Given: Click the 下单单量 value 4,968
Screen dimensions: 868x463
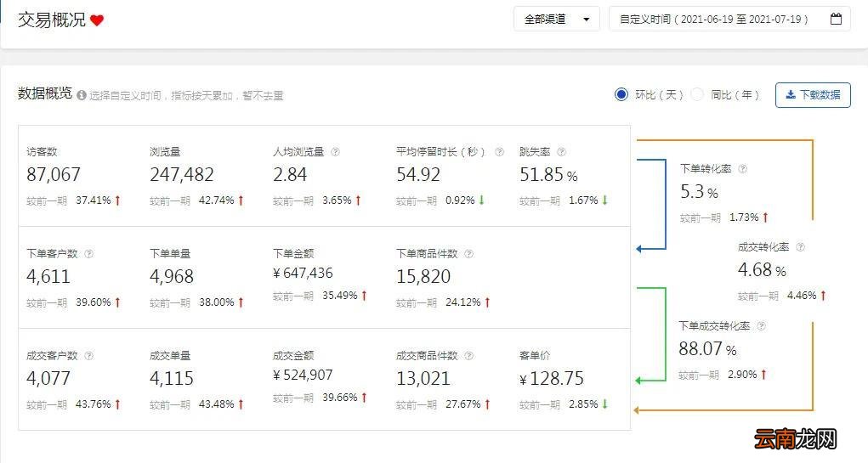Looking at the screenshot, I should pyautogui.click(x=172, y=277).
